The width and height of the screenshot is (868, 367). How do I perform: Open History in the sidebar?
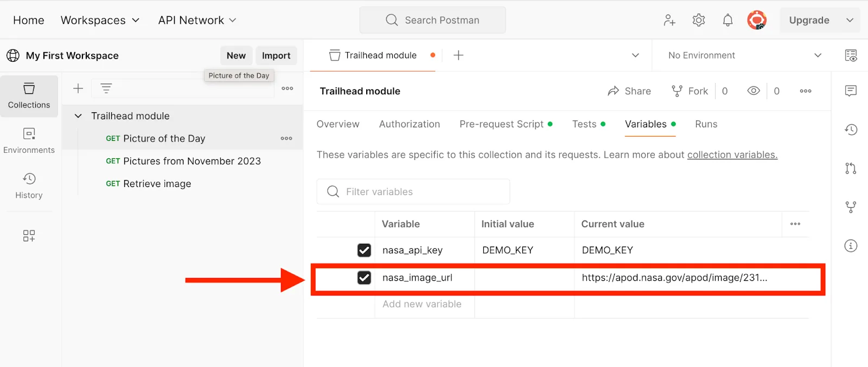click(29, 186)
